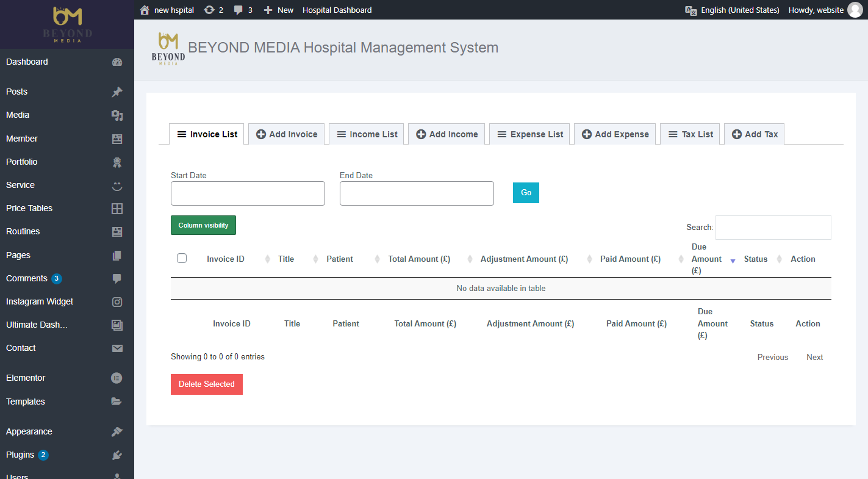This screenshot has width=868, height=479.
Task: Open the Column visibility dropdown
Action: point(203,225)
